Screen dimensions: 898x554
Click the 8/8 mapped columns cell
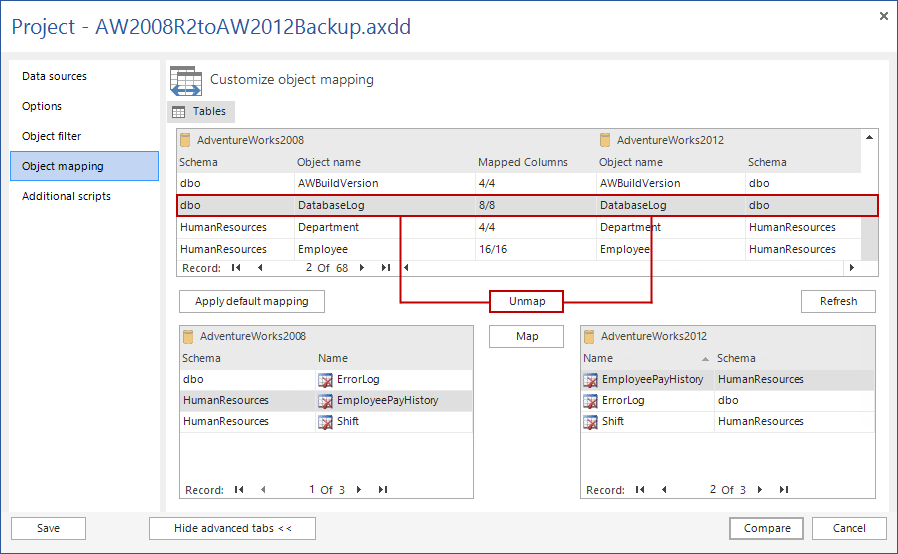point(535,205)
